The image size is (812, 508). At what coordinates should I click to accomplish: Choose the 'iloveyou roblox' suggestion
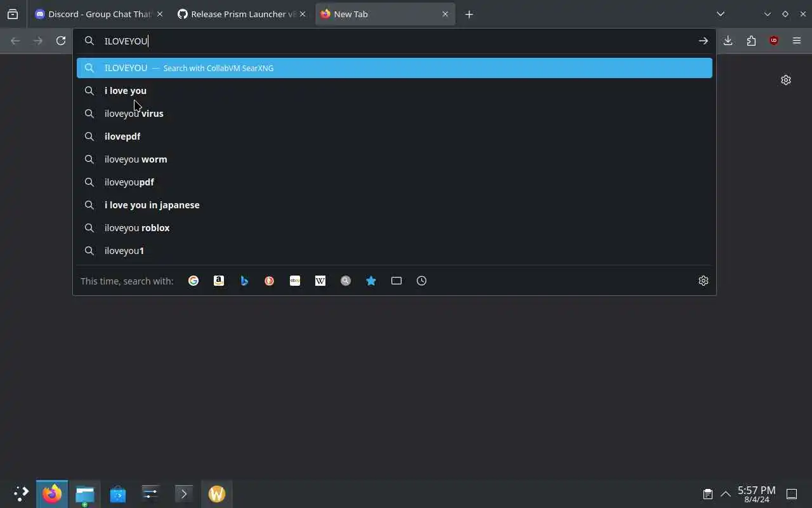(x=395, y=228)
